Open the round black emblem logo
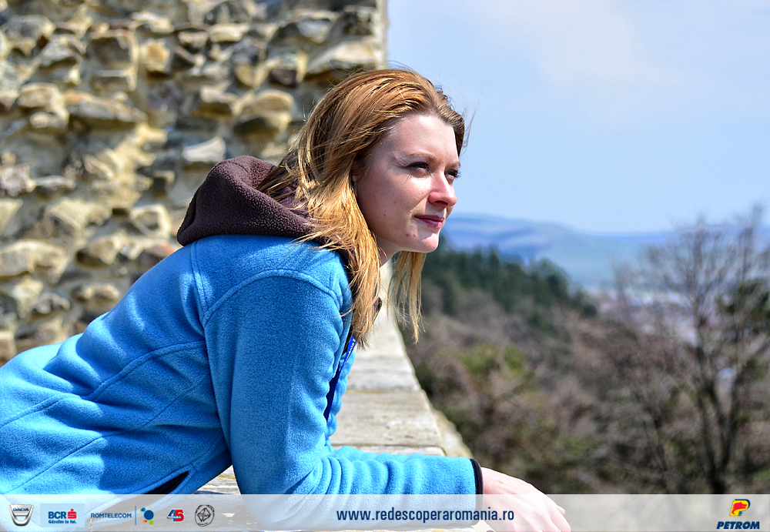The image size is (770, 532). pyautogui.click(x=204, y=515)
